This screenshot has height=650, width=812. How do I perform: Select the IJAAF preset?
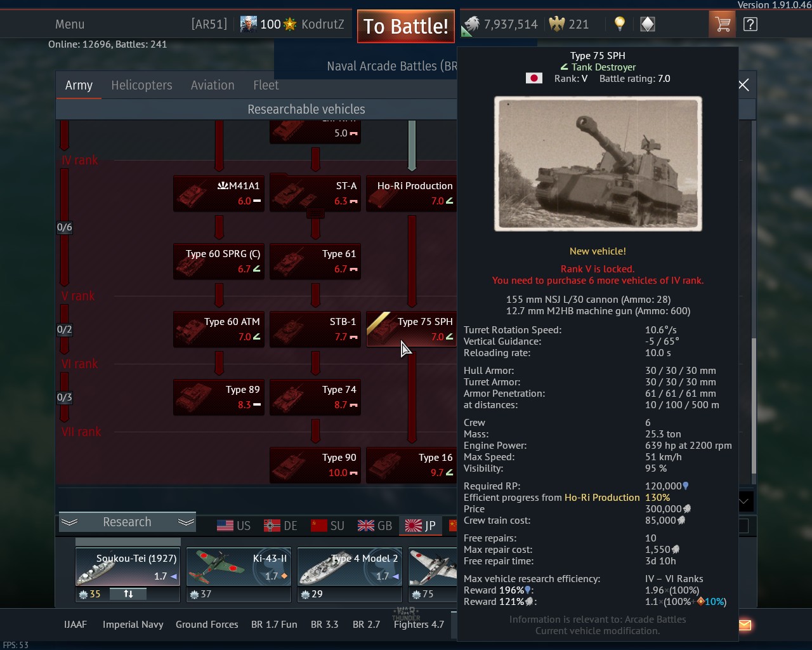point(75,625)
